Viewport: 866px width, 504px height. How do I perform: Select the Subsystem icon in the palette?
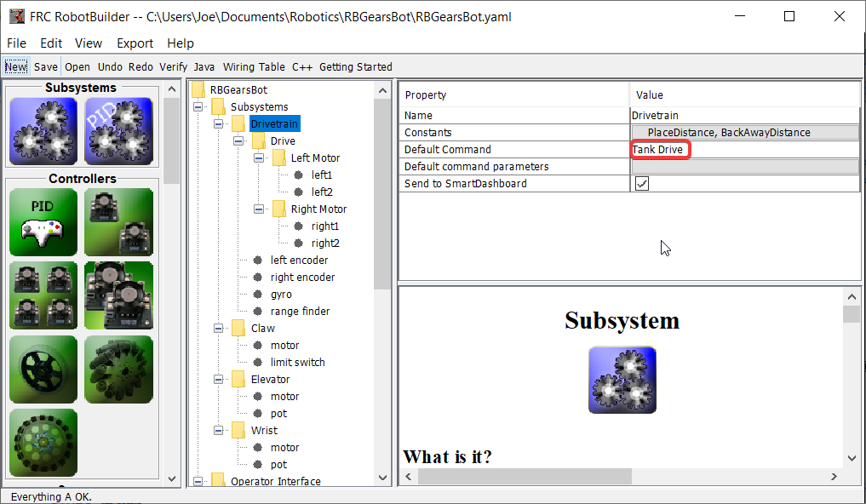[x=43, y=131]
